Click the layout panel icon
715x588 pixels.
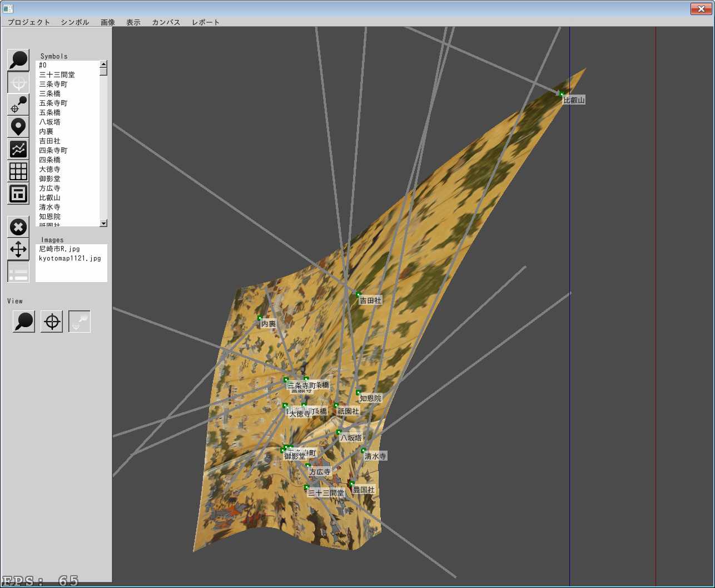[x=18, y=194]
